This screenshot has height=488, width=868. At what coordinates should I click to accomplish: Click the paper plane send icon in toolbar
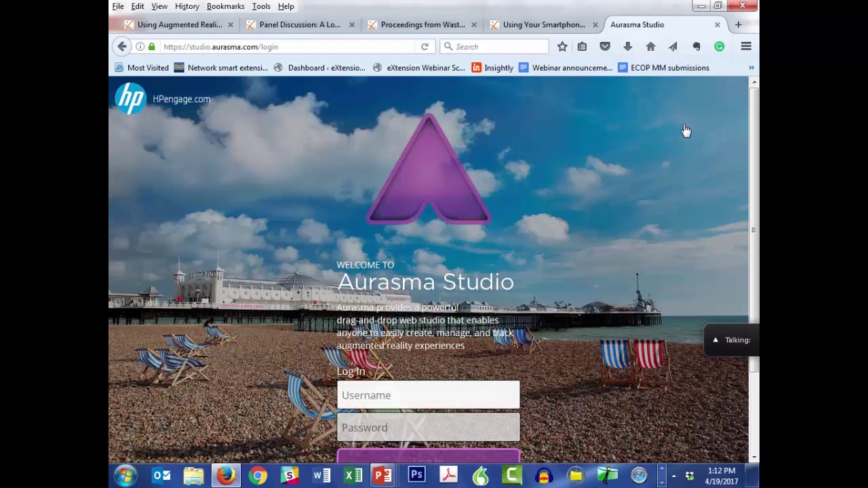pos(673,47)
